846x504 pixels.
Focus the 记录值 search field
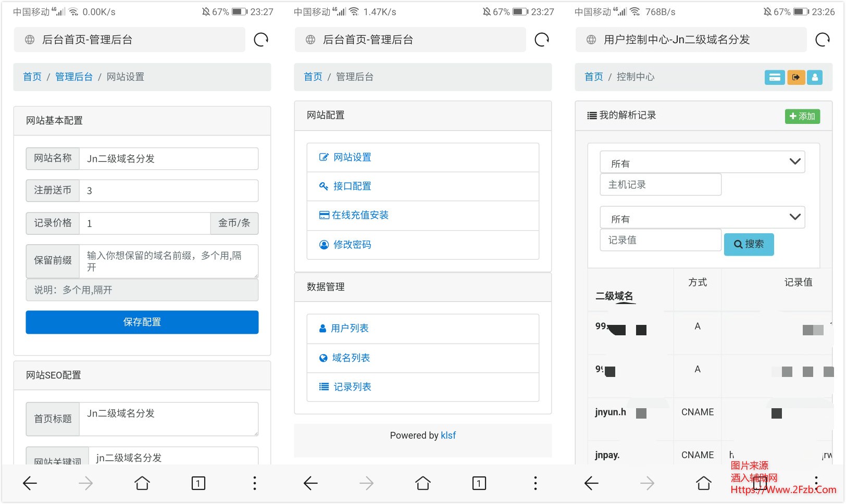[x=661, y=240]
